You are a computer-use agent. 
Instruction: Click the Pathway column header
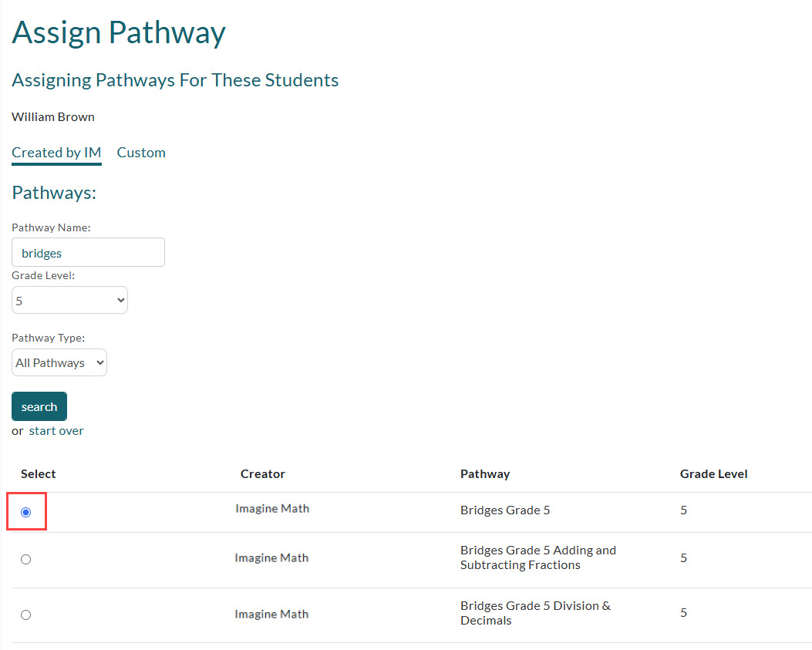(x=485, y=473)
